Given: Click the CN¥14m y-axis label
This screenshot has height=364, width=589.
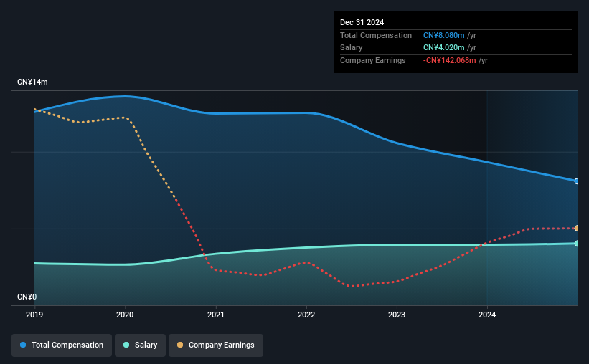Looking at the screenshot, I should coord(32,82).
